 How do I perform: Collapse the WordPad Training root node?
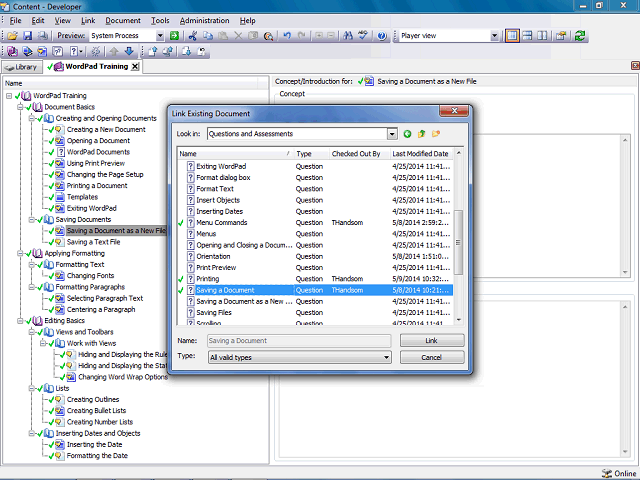tap(9, 96)
